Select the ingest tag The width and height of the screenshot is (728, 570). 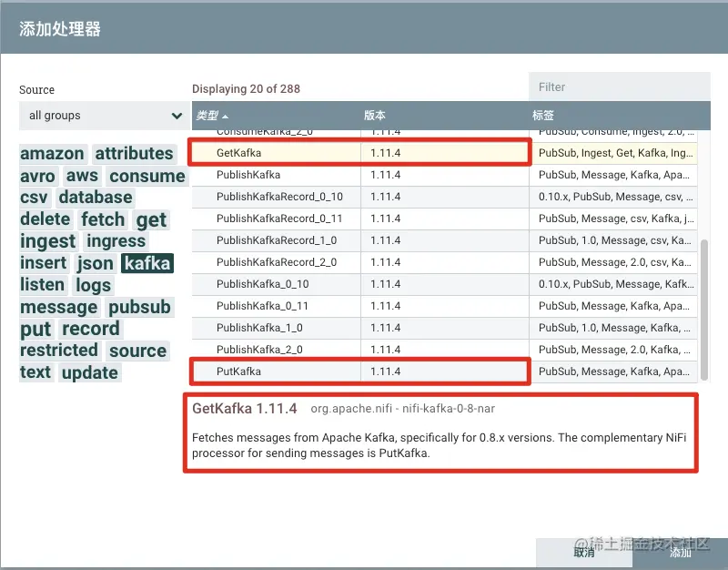coord(47,241)
